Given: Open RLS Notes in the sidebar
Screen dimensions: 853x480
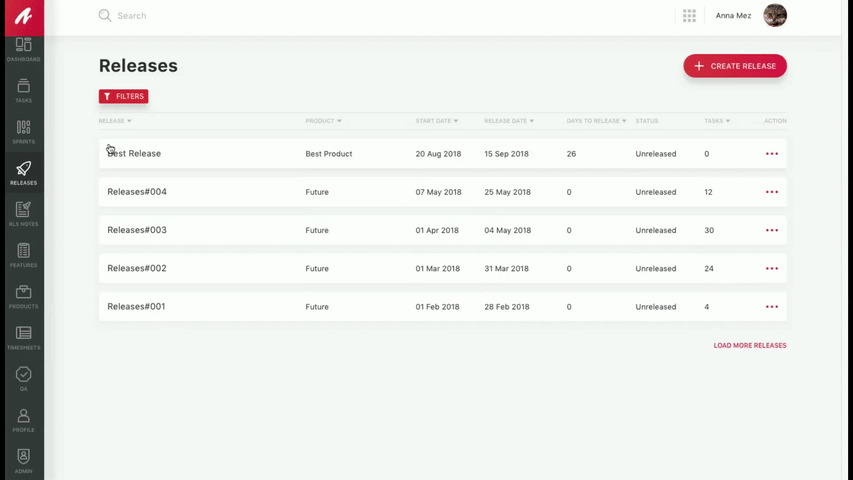Looking at the screenshot, I should [23, 214].
